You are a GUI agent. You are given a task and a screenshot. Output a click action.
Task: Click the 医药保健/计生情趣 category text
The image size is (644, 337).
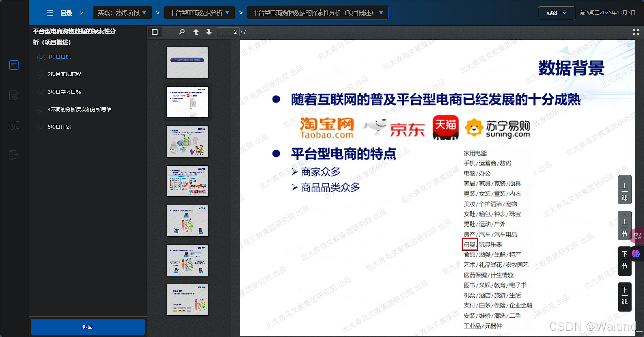tap(489, 275)
